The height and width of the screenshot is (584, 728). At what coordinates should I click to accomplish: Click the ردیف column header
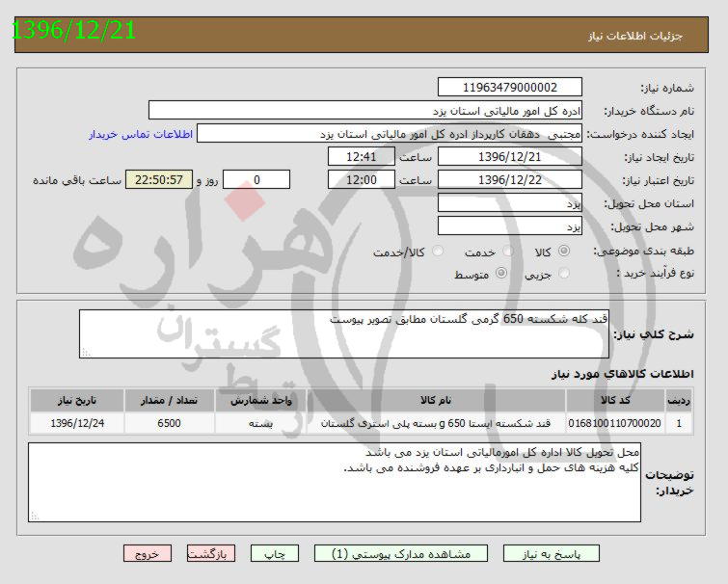pyautogui.click(x=679, y=400)
